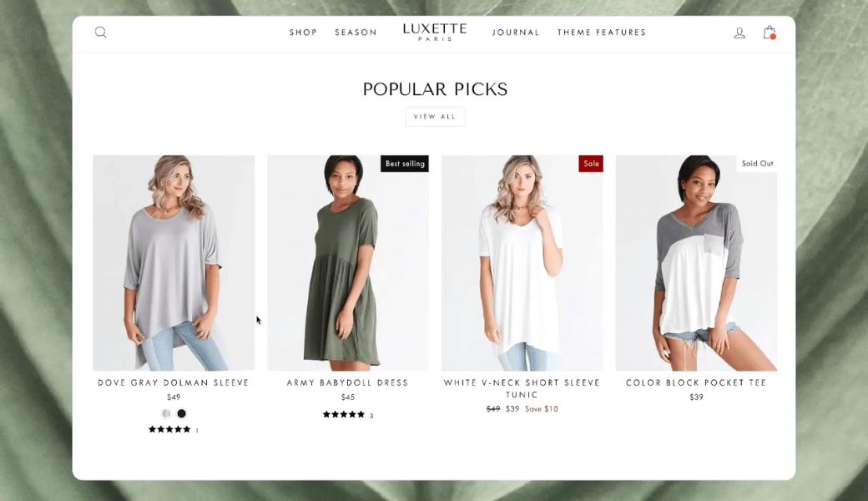Image resolution: width=868 pixels, height=501 pixels.
Task: Open the account user icon
Action: click(739, 33)
